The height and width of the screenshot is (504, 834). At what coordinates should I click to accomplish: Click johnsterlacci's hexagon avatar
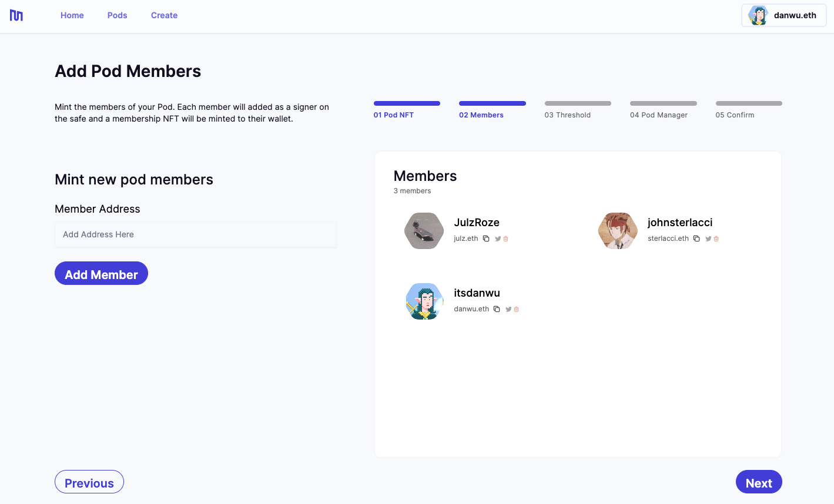[618, 231]
